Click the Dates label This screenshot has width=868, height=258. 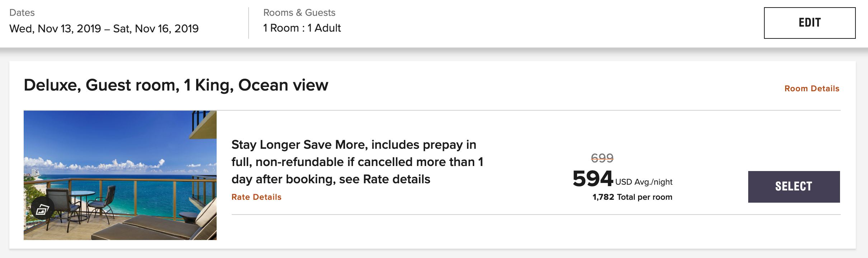point(22,13)
